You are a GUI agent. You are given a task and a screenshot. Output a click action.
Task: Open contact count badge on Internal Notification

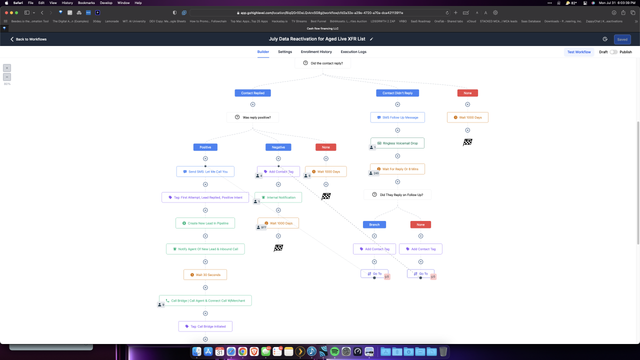coord(257,202)
